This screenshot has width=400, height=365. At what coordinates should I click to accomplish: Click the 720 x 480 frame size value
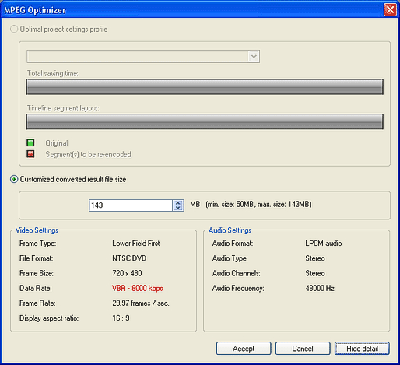tap(127, 273)
